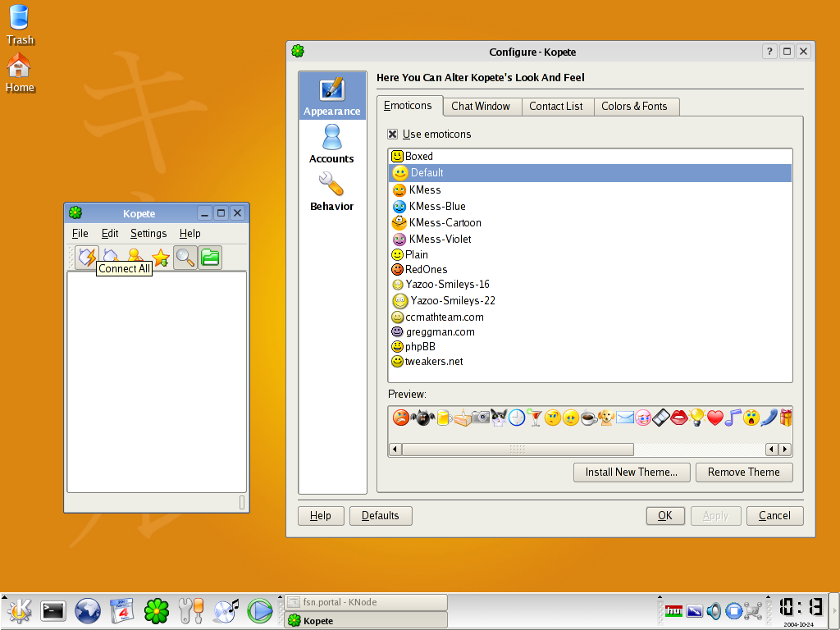Launch the green flower Kopete panel icon
The height and width of the screenshot is (630, 840).
click(157, 611)
